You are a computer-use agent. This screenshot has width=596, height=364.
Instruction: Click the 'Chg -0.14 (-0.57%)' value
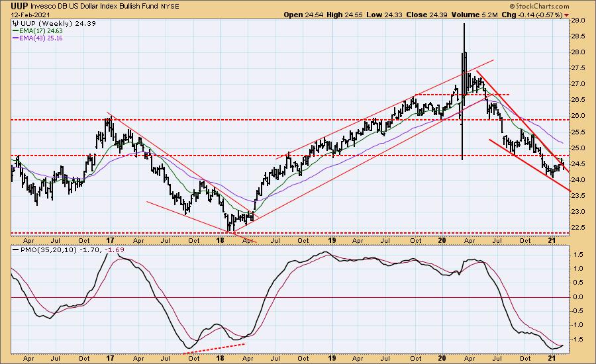click(532, 15)
